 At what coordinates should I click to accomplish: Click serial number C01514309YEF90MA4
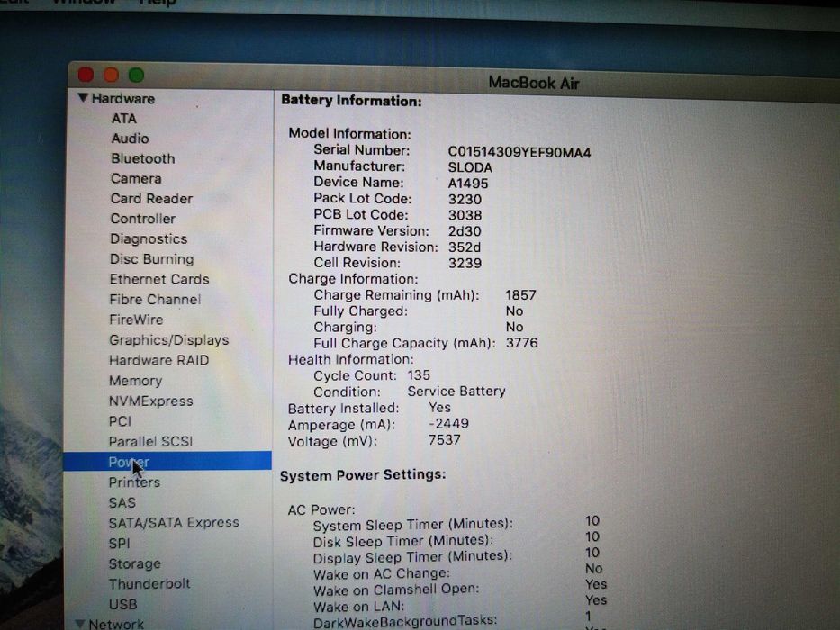tap(519, 153)
